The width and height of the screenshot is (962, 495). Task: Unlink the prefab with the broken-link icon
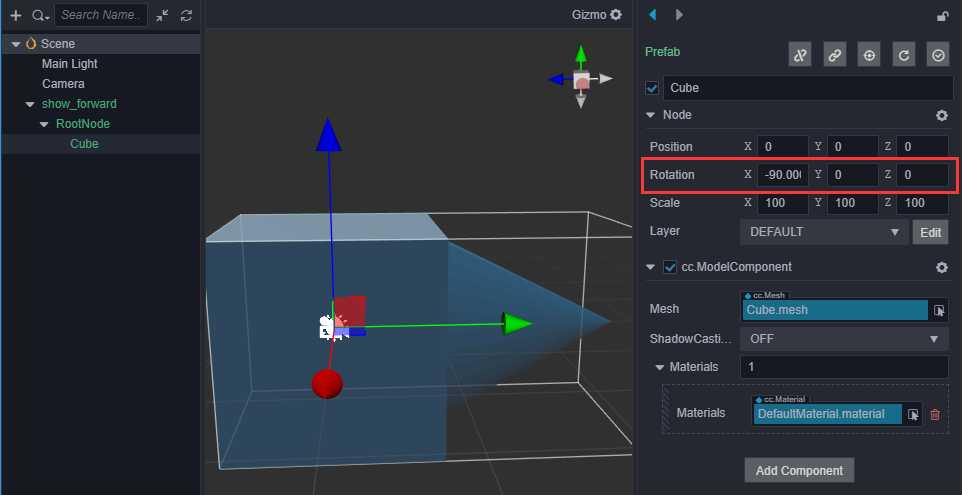pos(800,55)
